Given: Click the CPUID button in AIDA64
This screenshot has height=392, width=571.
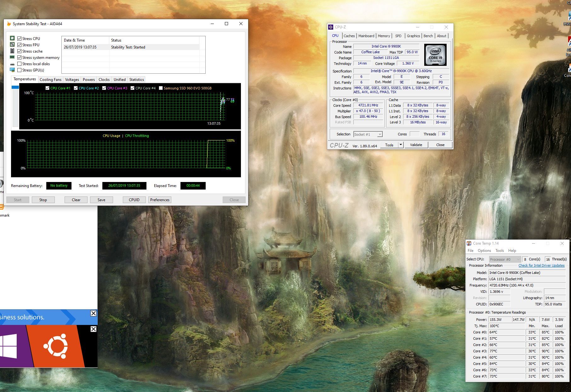Looking at the screenshot, I should point(134,200).
